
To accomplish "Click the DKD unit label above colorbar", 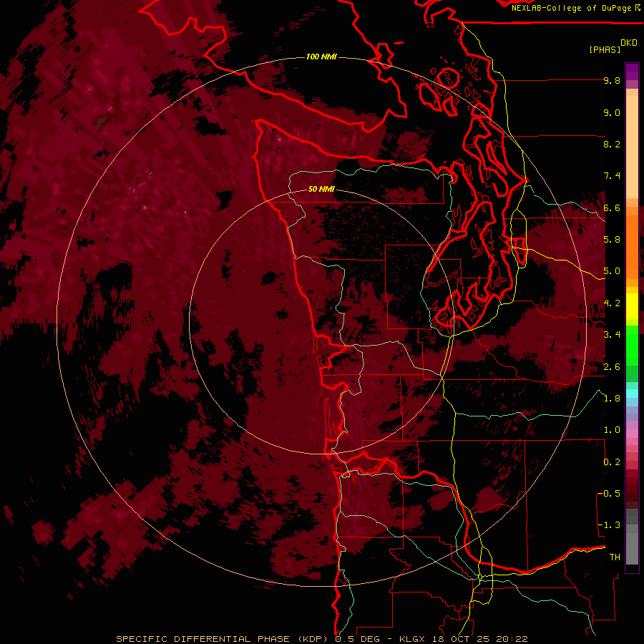I will click(x=629, y=43).
